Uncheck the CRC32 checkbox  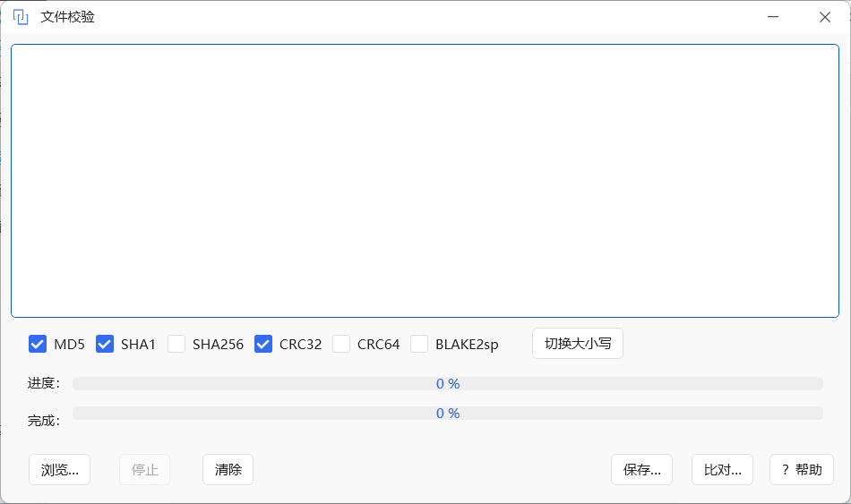click(263, 344)
